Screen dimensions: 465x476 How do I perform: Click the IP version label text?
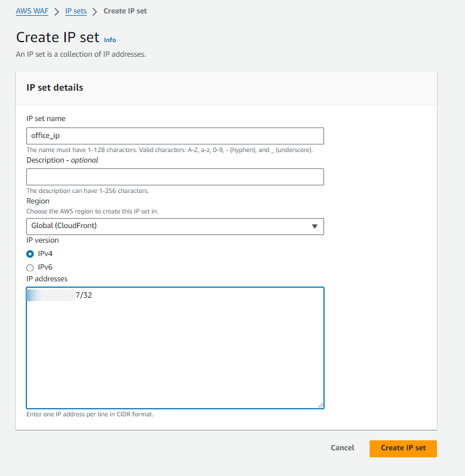pos(43,240)
